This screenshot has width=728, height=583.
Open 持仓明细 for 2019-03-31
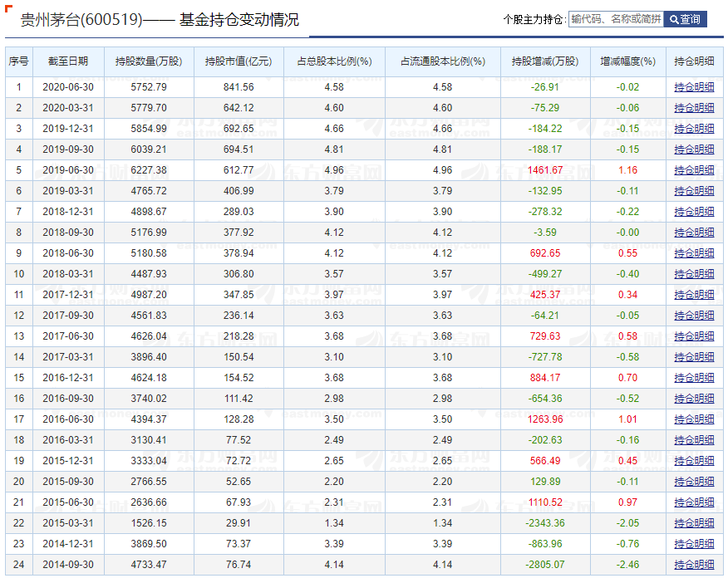coord(694,191)
